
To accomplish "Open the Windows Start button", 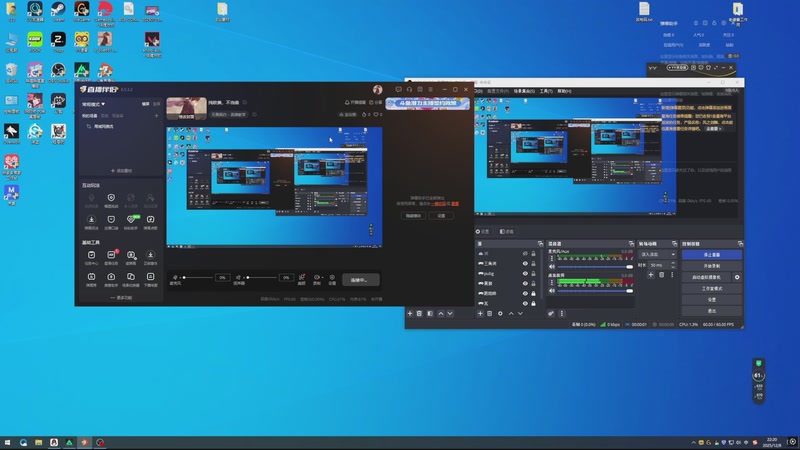I will [x=7, y=442].
